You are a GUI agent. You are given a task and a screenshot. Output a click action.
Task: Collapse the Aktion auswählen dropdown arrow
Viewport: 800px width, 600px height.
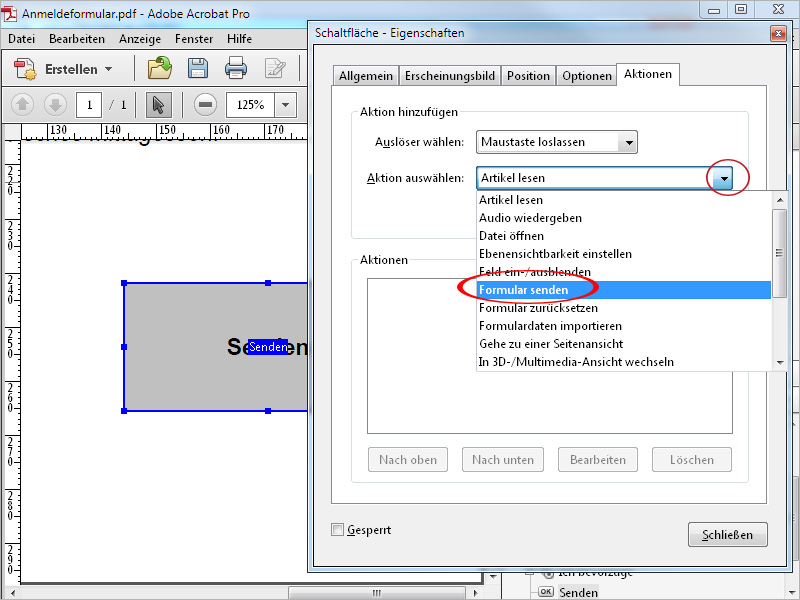723,178
